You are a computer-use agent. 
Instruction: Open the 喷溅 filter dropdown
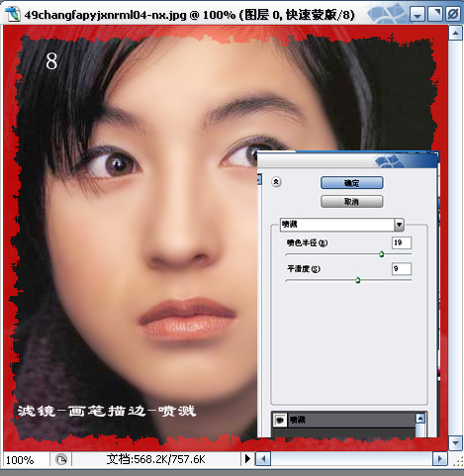click(399, 225)
